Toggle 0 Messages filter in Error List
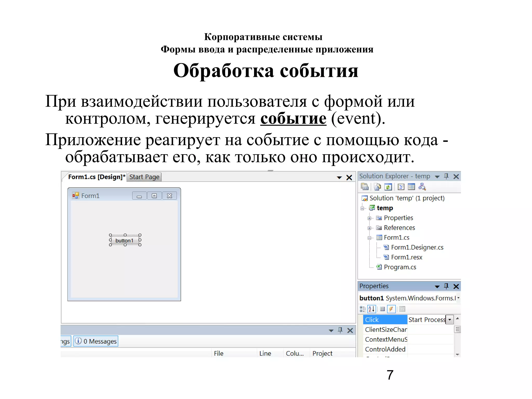The image size is (532, 399). click(x=96, y=341)
